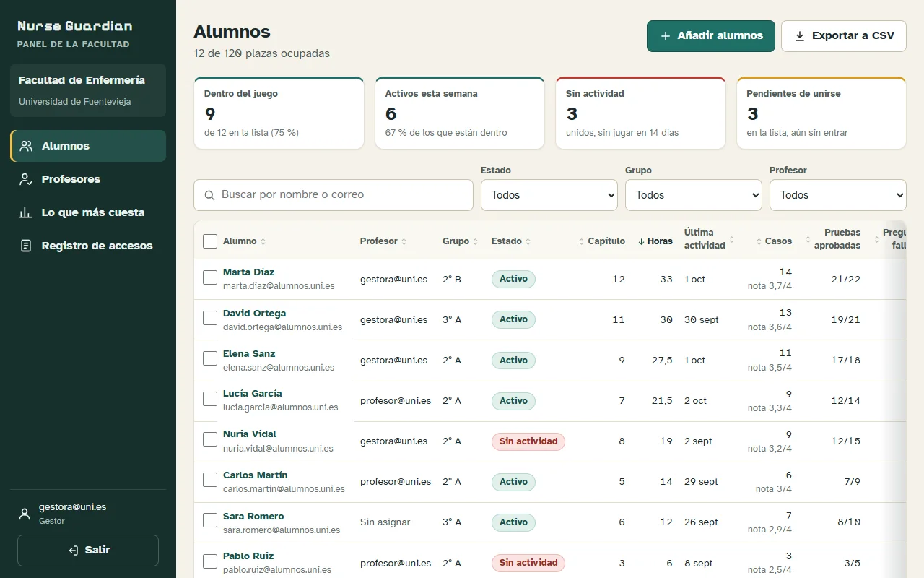
Task: Click the search magnifier icon
Action: [x=210, y=195]
